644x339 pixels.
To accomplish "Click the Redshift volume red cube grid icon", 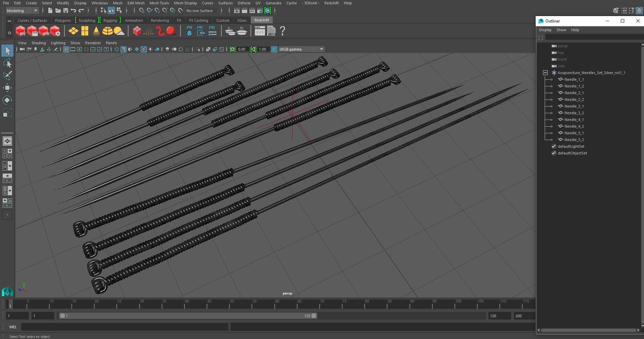I will tap(137, 31).
